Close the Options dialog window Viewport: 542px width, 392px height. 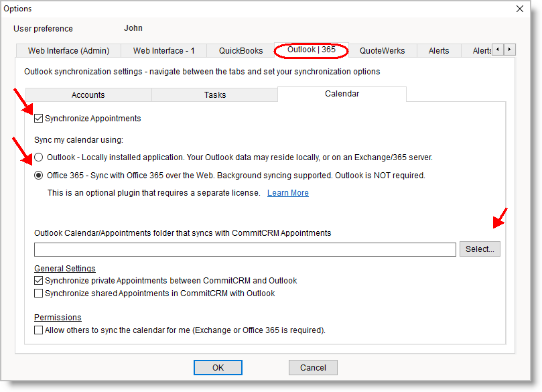click(x=519, y=9)
